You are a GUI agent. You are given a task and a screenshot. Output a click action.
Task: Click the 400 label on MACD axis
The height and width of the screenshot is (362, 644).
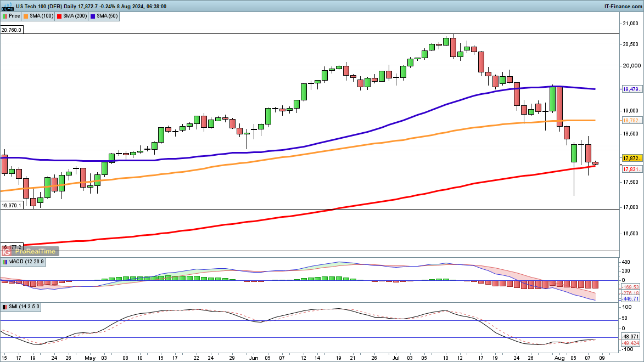[x=626, y=262]
